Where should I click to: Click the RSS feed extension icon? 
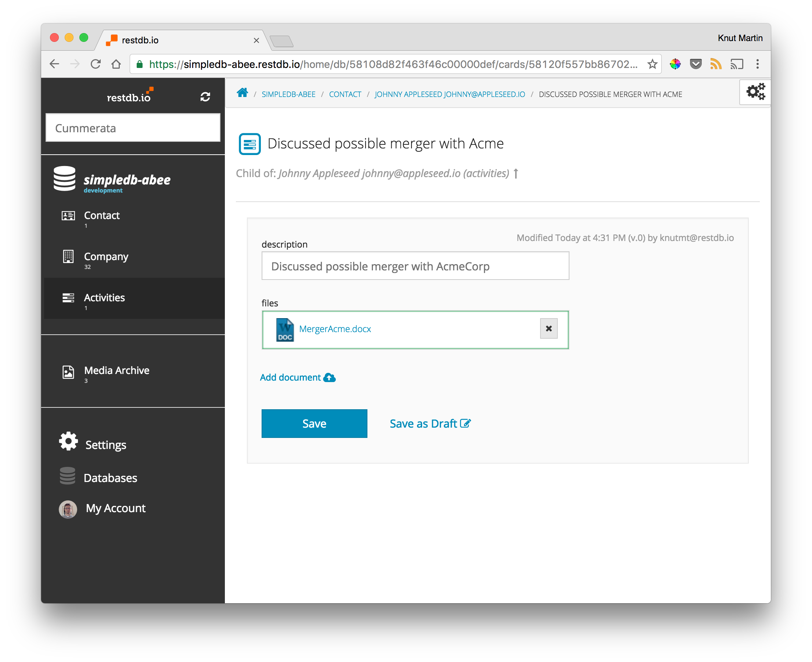click(x=716, y=64)
